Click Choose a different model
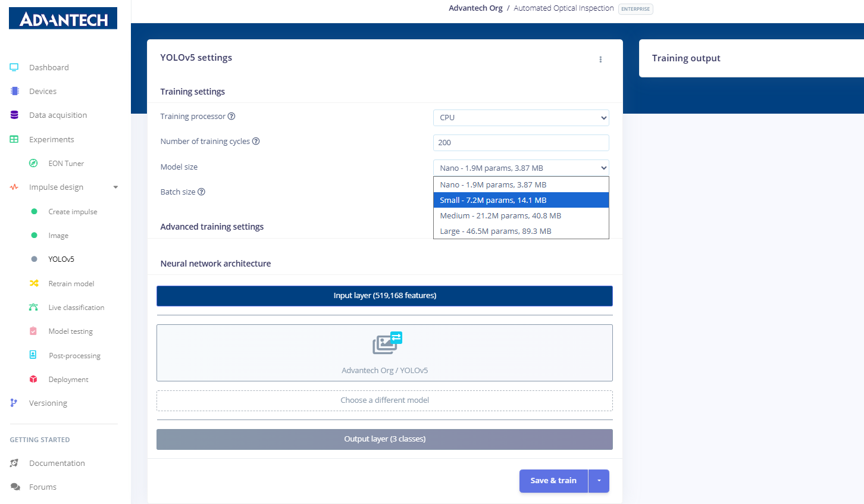864x504 pixels. point(384,400)
